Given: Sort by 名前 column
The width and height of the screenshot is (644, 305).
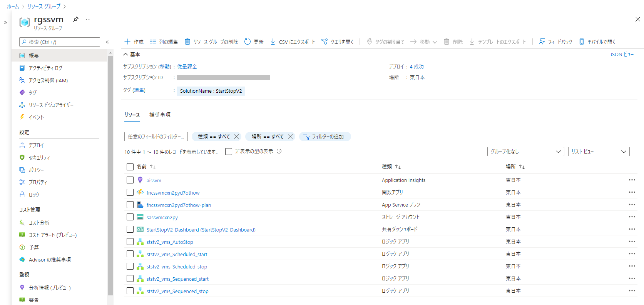Looking at the screenshot, I should [146, 167].
